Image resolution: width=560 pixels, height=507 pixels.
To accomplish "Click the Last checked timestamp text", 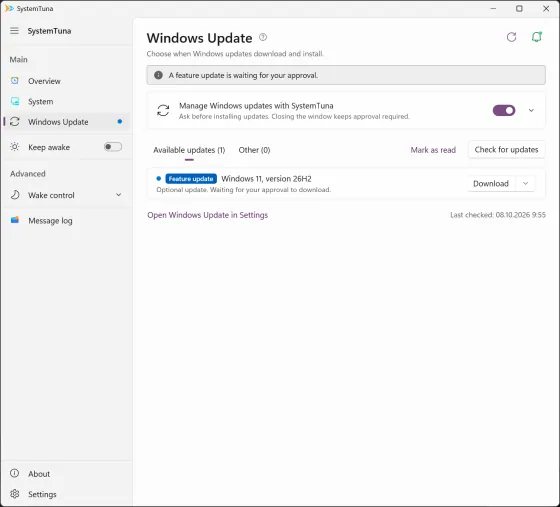I will coord(498,215).
